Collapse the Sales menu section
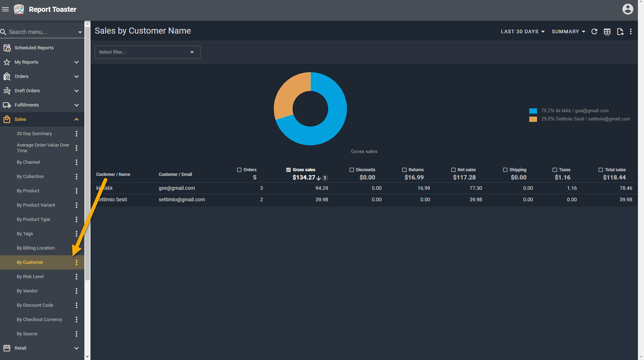This screenshot has height=360, width=644. point(77,119)
